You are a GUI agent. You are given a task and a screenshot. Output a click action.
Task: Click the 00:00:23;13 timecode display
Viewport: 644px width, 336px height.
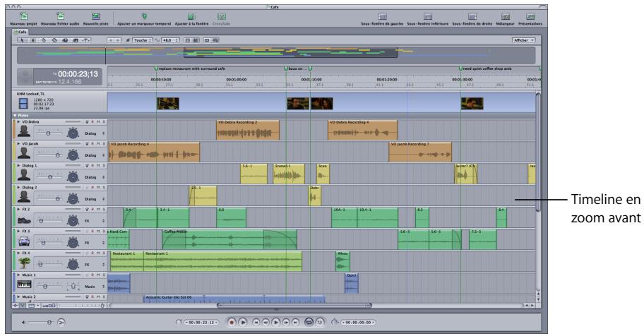point(78,74)
